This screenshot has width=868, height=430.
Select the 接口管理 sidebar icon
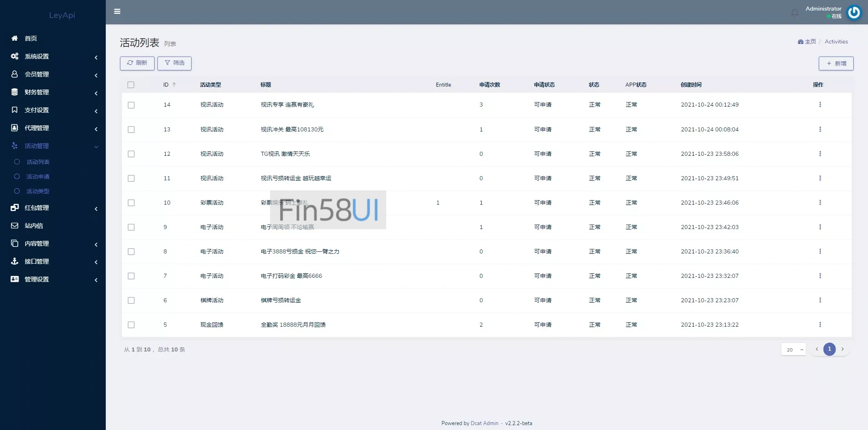15,261
